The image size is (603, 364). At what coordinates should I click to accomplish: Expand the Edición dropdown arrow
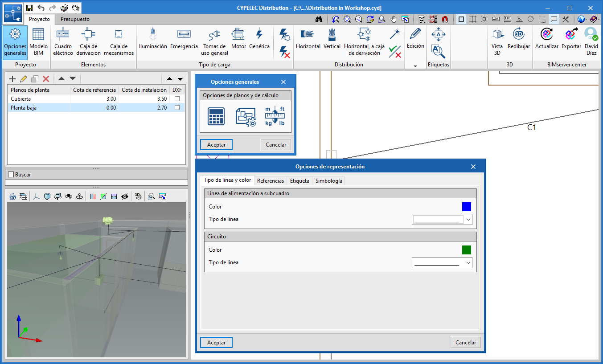click(x=415, y=66)
